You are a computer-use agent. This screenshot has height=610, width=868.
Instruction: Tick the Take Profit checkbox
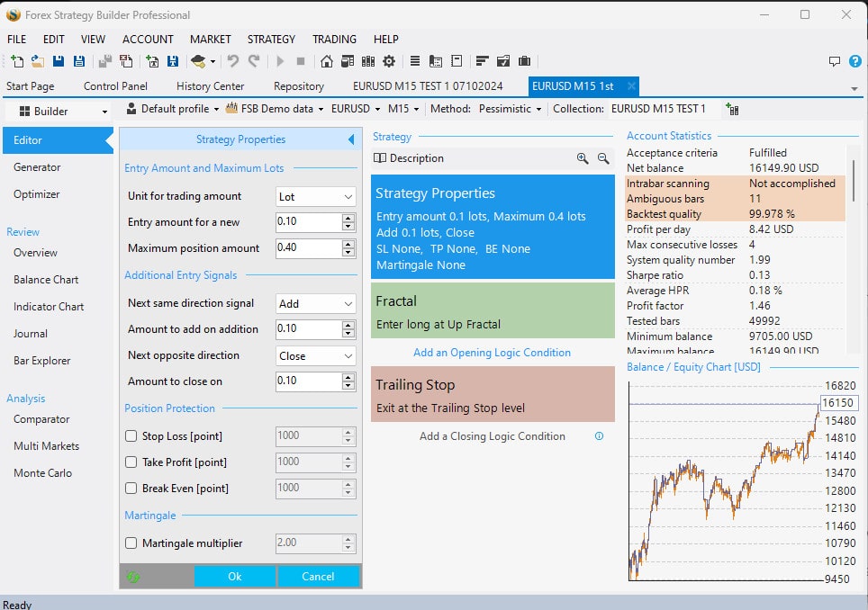131,462
